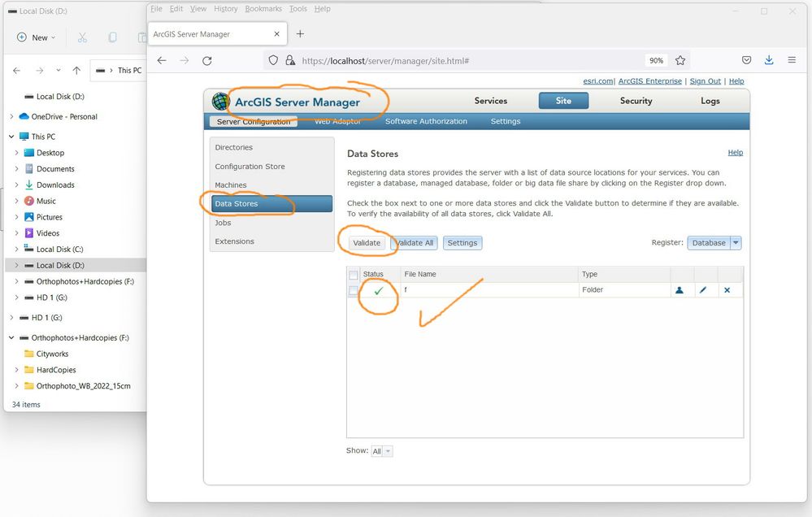Screen dimensions: 812x517
Task: Collapse This PC node in Explorer tree
Action: click(x=11, y=137)
